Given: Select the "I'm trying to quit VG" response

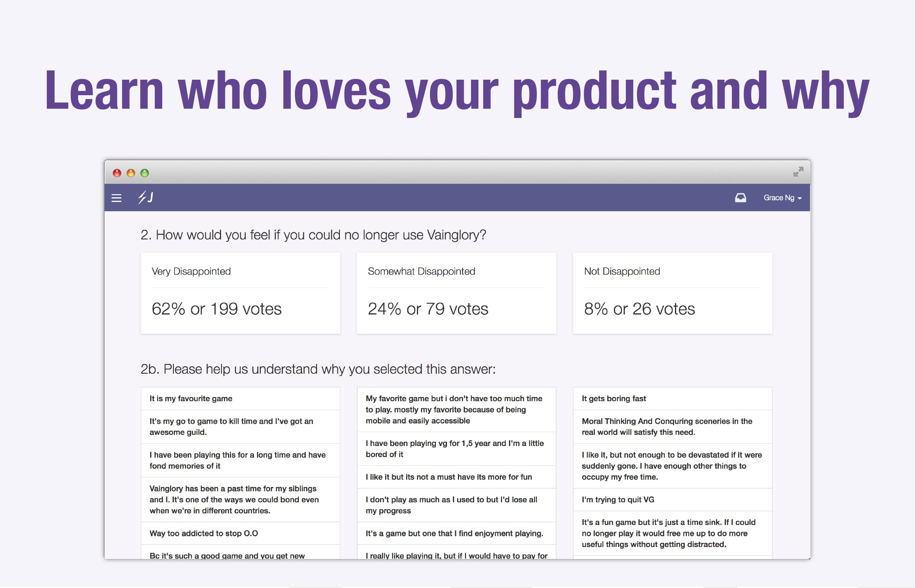Looking at the screenshot, I should (618, 499).
